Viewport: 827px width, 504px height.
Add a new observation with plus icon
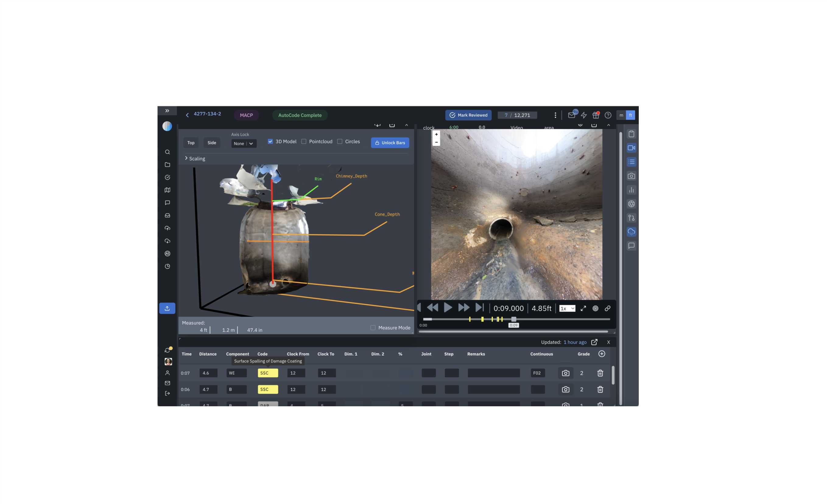click(x=601, y=354)
